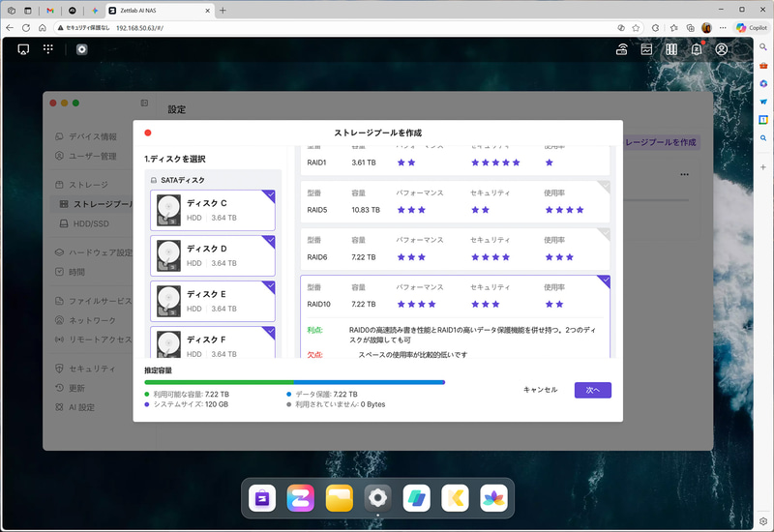The height and width of the screenshot is (532, 774).
Task: Click the estimated capacity usage bar
Action: (x=295, y=382)
